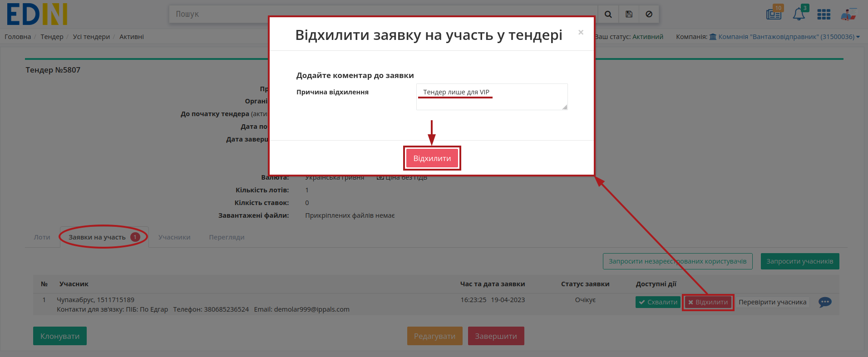The height and width of the screenshot is (357, 868).
Task: Open the chat bubble icon for Чупакабрус
Action: [825, 302]
